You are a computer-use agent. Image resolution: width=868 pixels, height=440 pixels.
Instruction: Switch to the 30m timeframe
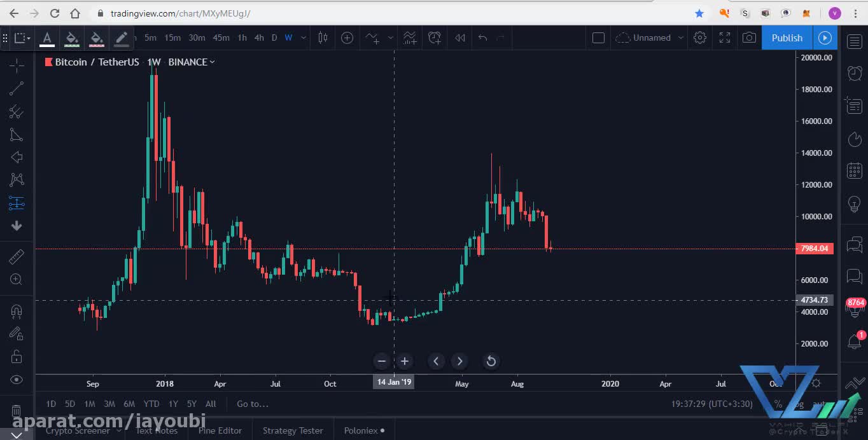point(197,38)
